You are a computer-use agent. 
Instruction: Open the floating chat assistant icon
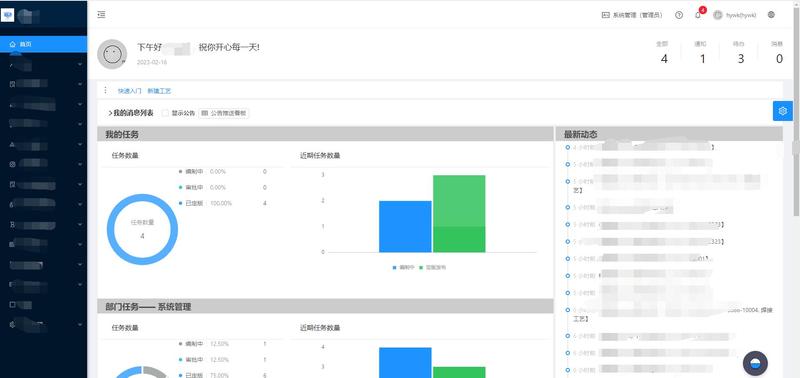point(756,363)
